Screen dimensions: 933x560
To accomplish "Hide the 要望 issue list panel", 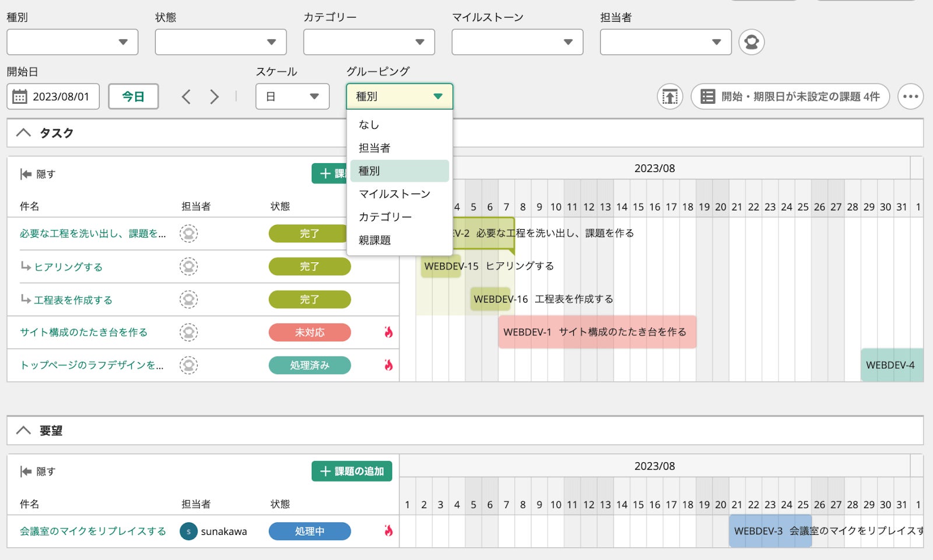I will (x=37, y=471).
